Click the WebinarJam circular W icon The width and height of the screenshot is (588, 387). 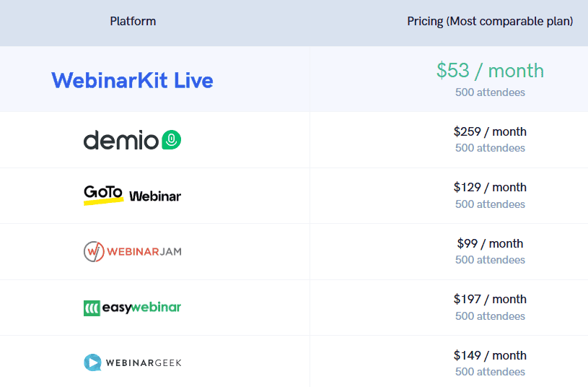click(94, 251)
